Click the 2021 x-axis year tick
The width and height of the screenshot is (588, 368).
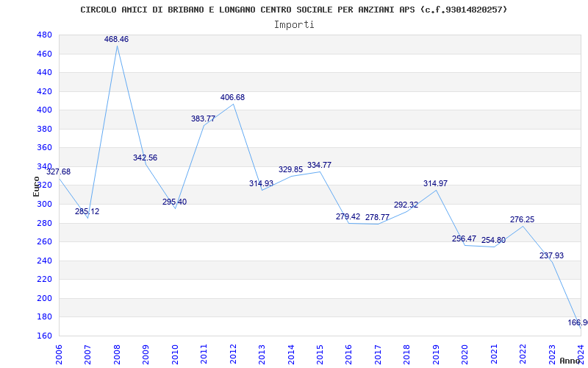coord(494,354)
